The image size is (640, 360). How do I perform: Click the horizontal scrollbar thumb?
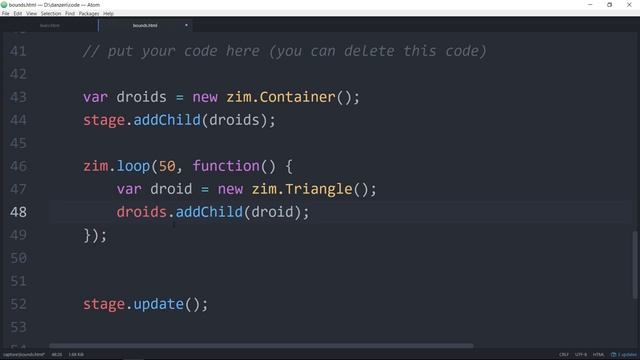tap(261, 346)
